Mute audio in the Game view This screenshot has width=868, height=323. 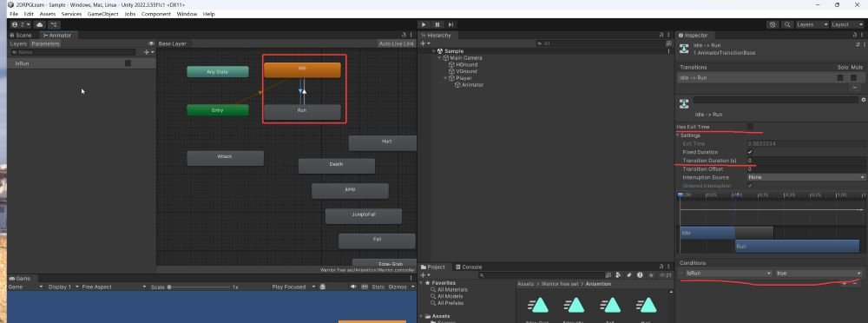tap(353, 287)
